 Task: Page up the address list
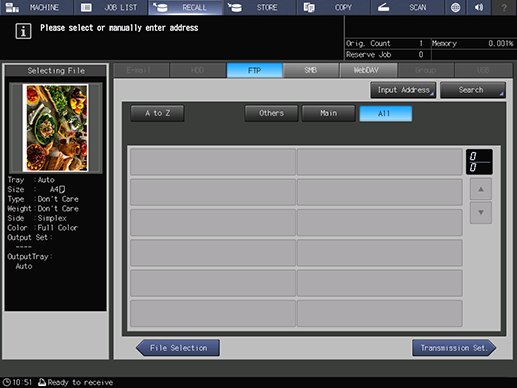click(x=481, y=189)
